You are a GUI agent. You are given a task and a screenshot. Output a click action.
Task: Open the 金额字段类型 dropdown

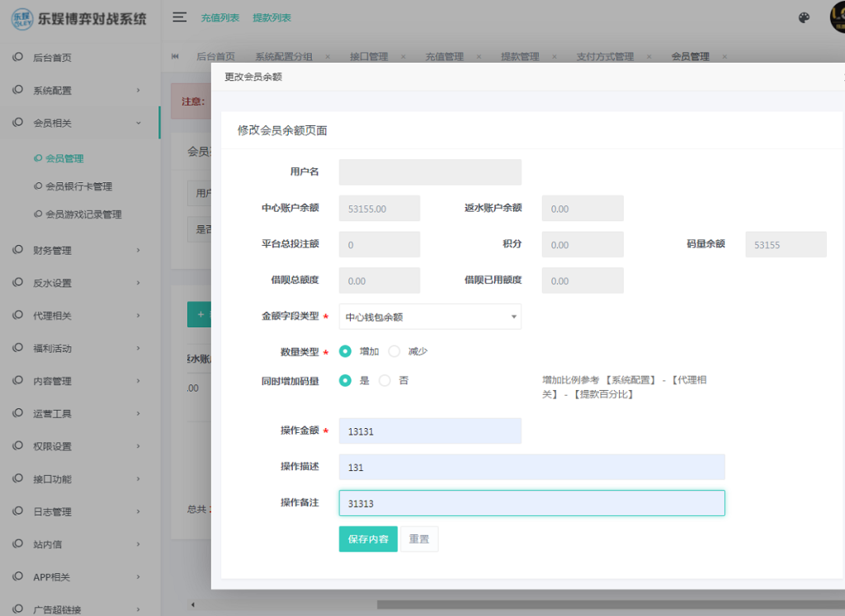click(430, 317)
